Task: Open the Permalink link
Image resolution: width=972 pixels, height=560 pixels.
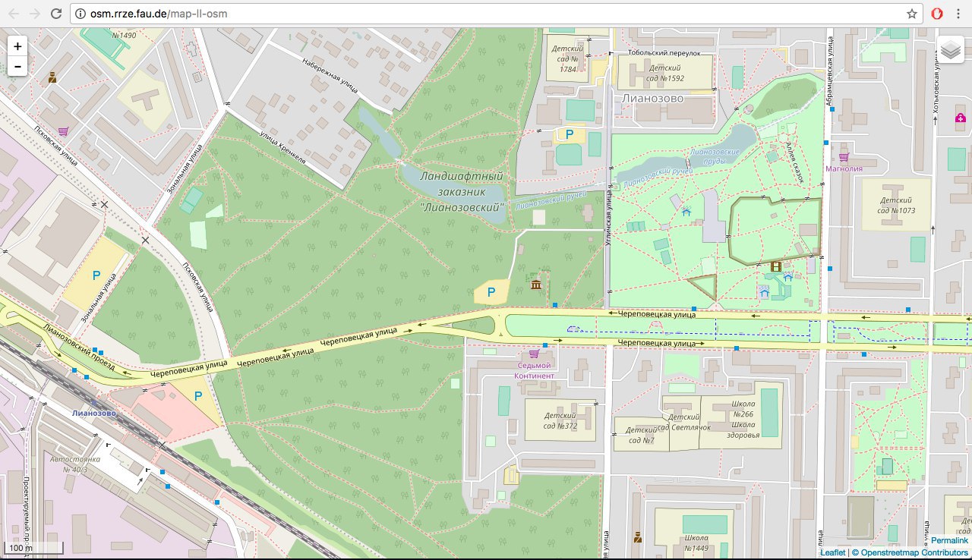Action: point(949,540)
